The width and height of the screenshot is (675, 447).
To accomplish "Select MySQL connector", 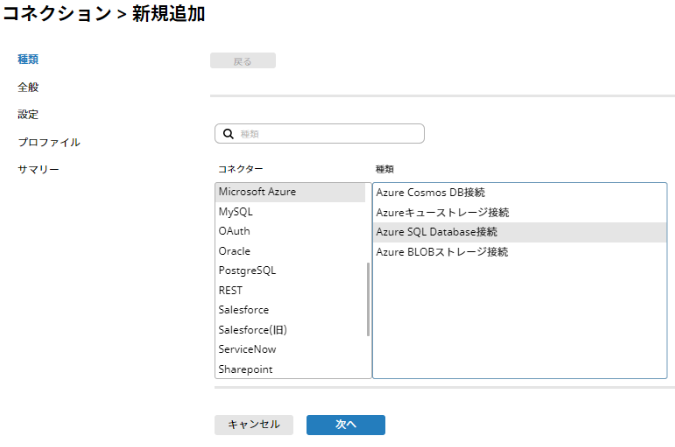I will coord(290,211).
